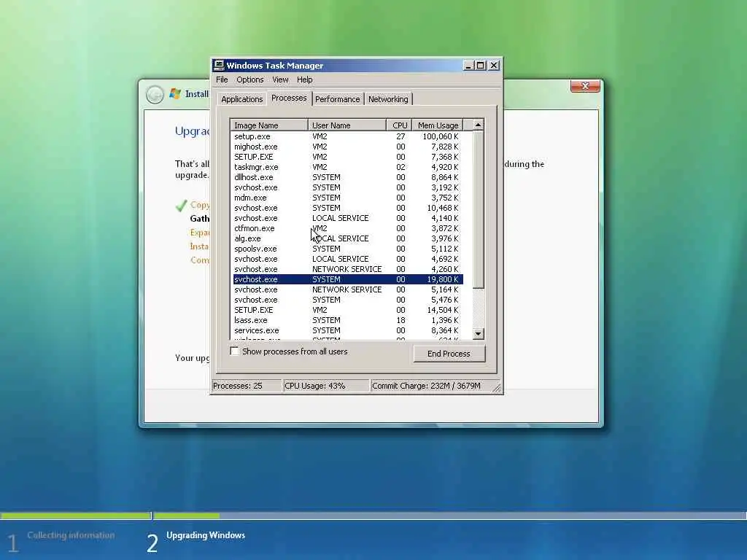
Task: Click the Task Manager title bar icon
Action: pos(219,65)
